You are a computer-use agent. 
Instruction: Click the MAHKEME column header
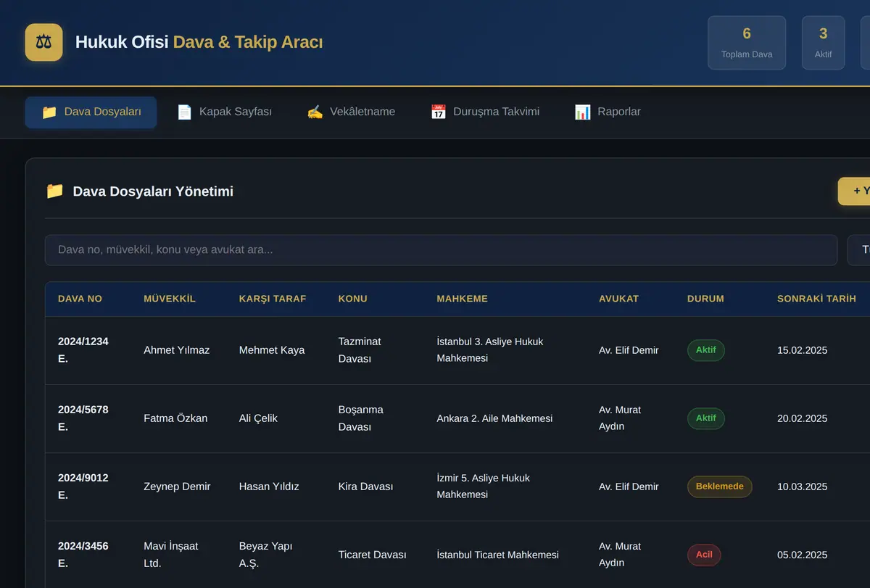tap(462, 299)
